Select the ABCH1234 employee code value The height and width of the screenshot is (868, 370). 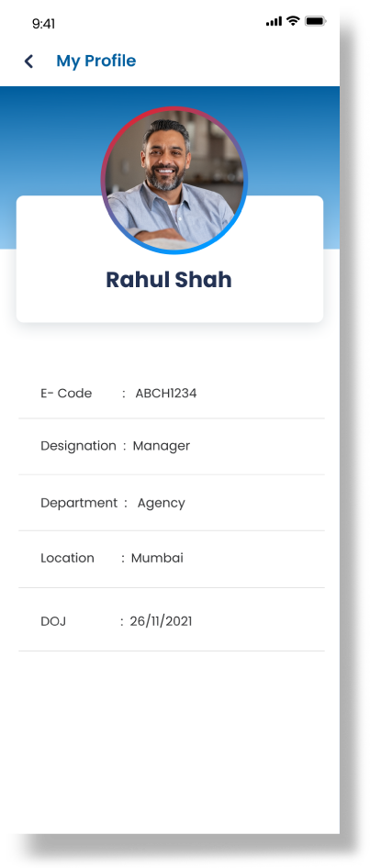coord(166,394)
